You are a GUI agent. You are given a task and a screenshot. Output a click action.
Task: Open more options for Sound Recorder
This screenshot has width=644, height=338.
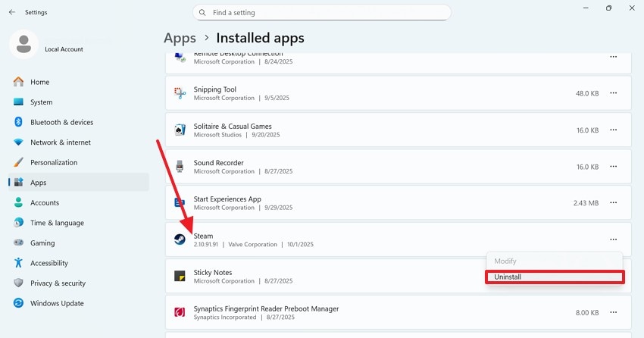click(613, 166)
